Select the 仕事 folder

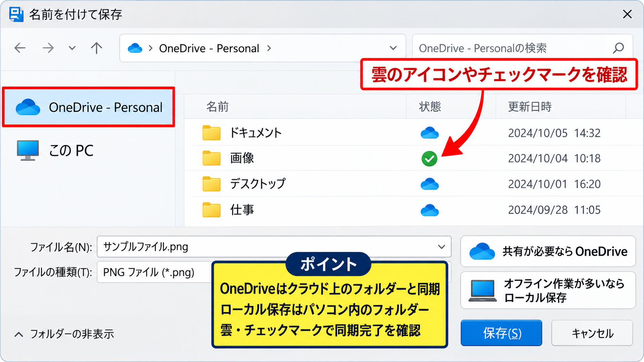point(228,210)
